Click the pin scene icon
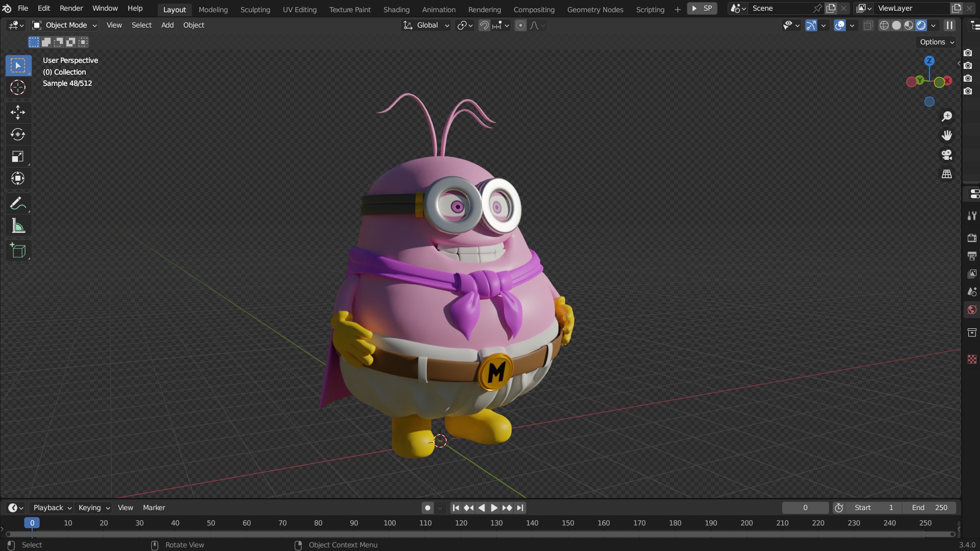 [817, 8]
